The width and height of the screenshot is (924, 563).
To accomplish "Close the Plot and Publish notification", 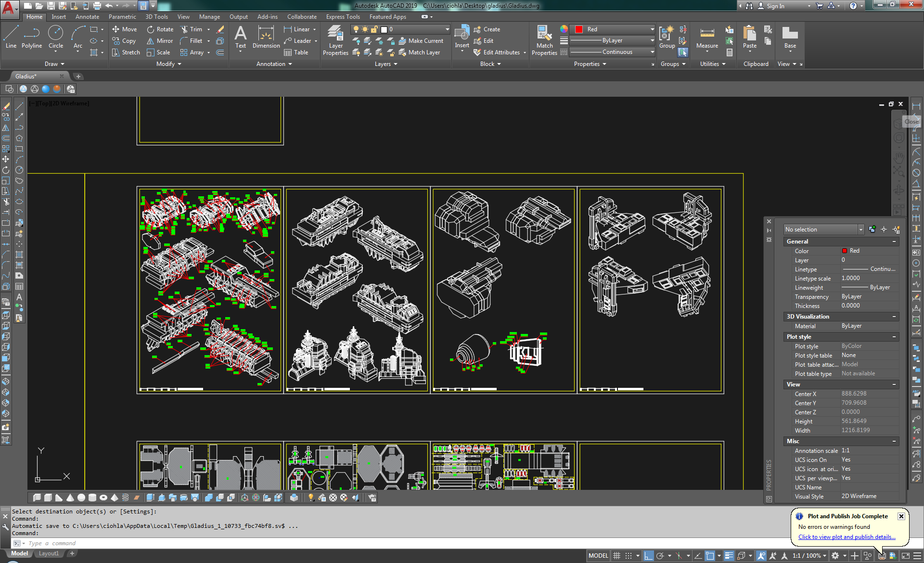I will pos(901,516).
